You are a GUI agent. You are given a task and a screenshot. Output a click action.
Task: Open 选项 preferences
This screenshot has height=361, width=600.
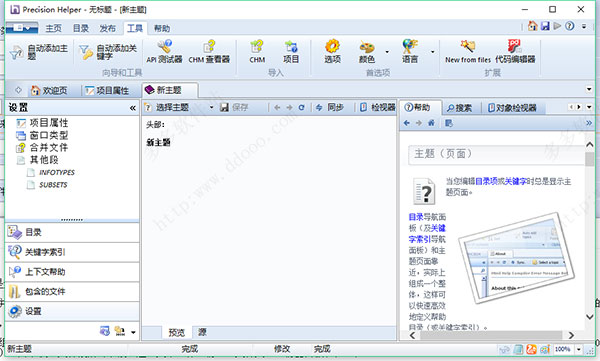pyautogui.click(x=332, y=51)
